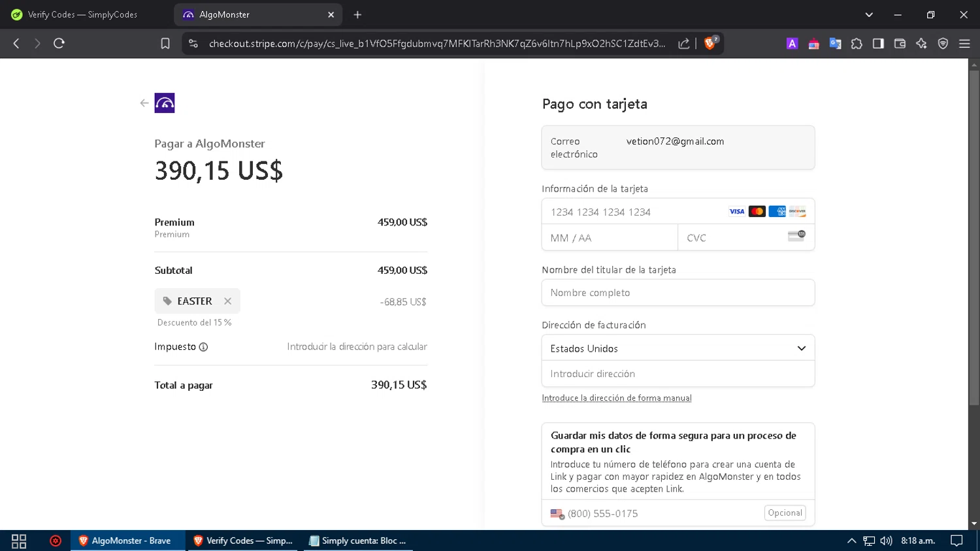This screenshot has width=980, height=551.
Task: Expand the Estados Unidos country dropdown
Action: pyautogui.click(x=678, y=348)
